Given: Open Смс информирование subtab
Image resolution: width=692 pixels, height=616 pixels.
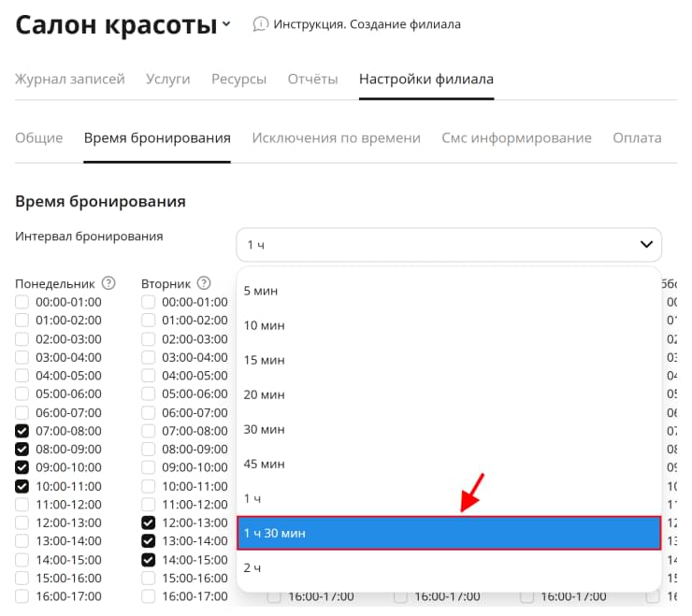Looking at the screenshot, I should (x=516, y=137).
